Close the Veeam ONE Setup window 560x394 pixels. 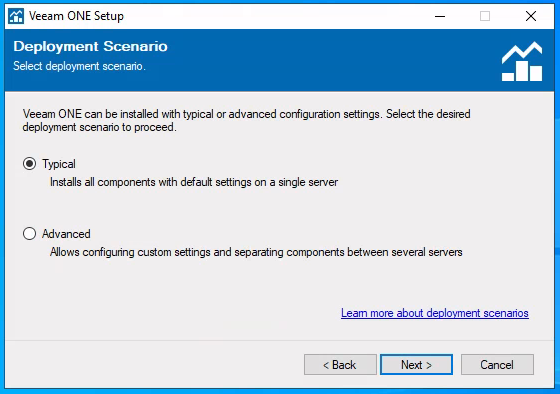pyautogui.click(x=531, y=16)
